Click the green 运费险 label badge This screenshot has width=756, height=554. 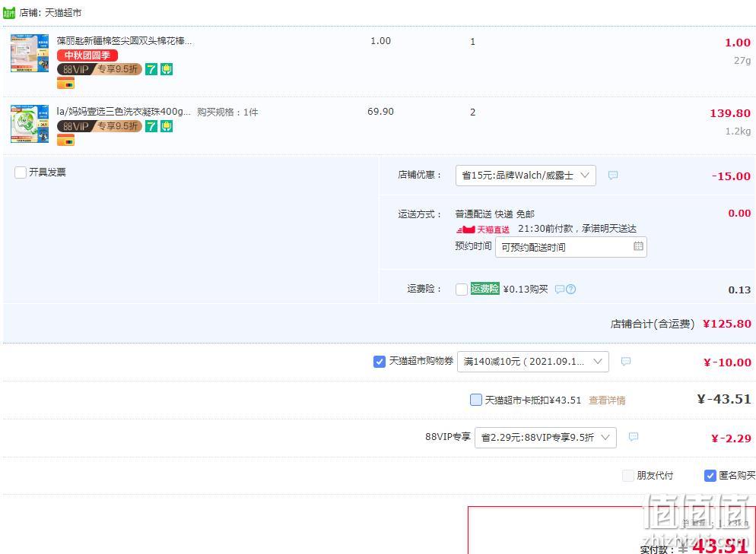[x=484, y=289]
